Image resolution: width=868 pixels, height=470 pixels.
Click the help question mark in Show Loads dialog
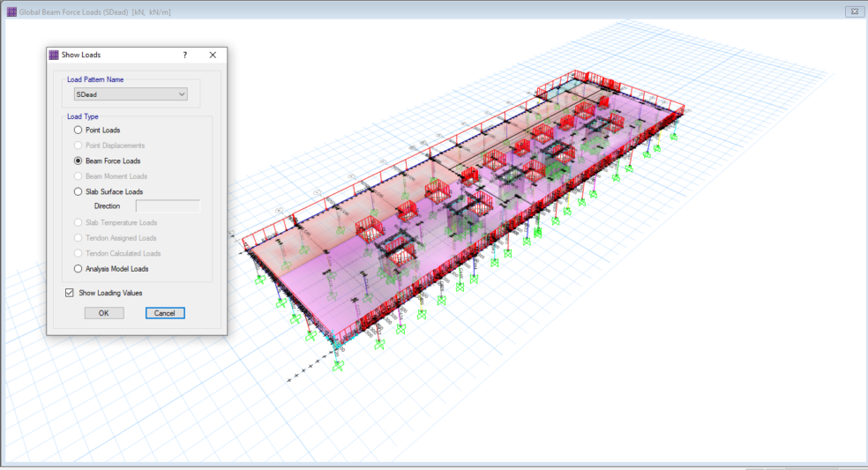(x=185, y=55)
